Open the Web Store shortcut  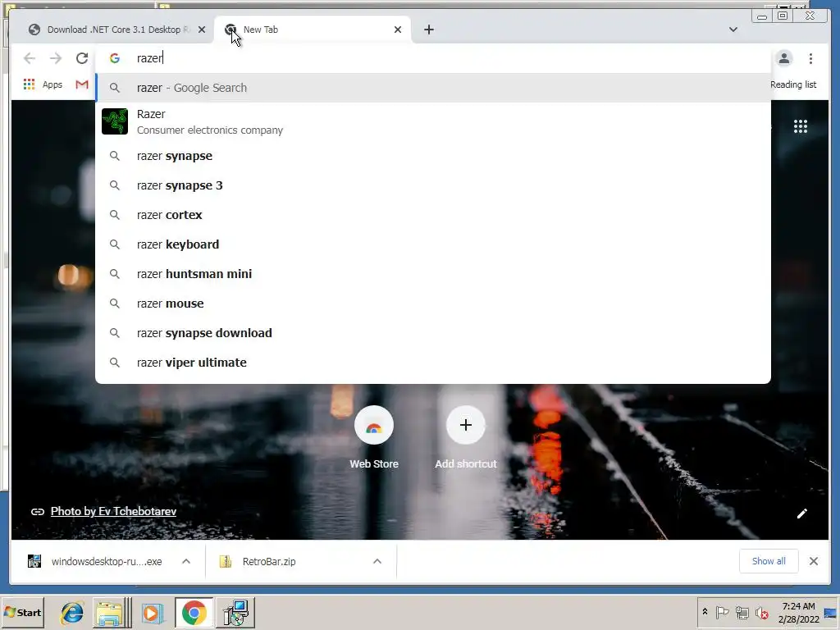pyautogui.click(x=374, y=438)
